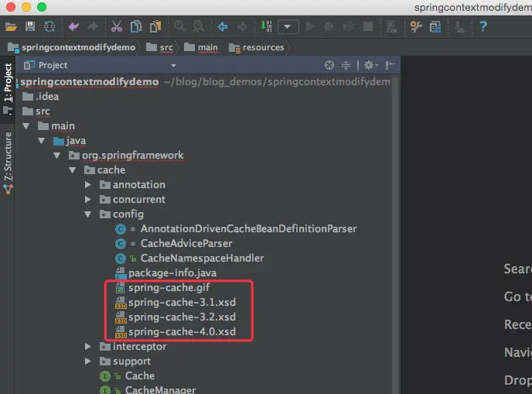
Task: Collapse the cache package arrow
Action: 72,170
